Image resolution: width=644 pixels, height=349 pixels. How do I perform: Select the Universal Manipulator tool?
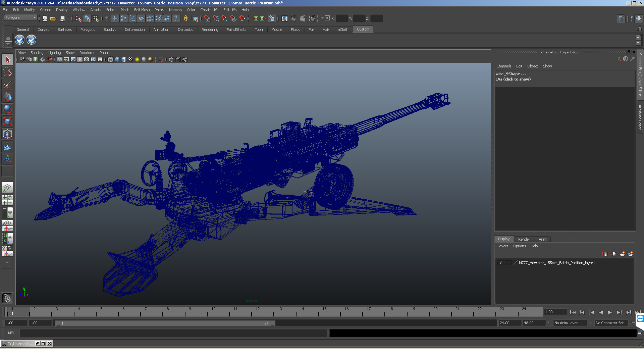point(7,134)
